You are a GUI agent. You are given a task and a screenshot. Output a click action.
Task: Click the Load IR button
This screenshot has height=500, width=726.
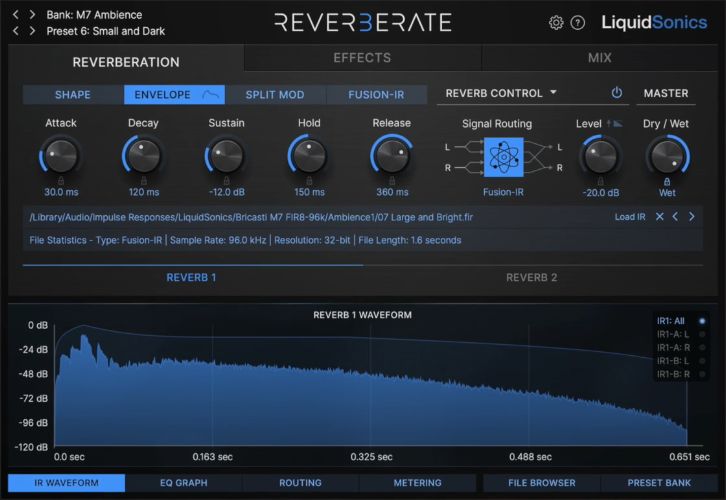coord(630,217)
